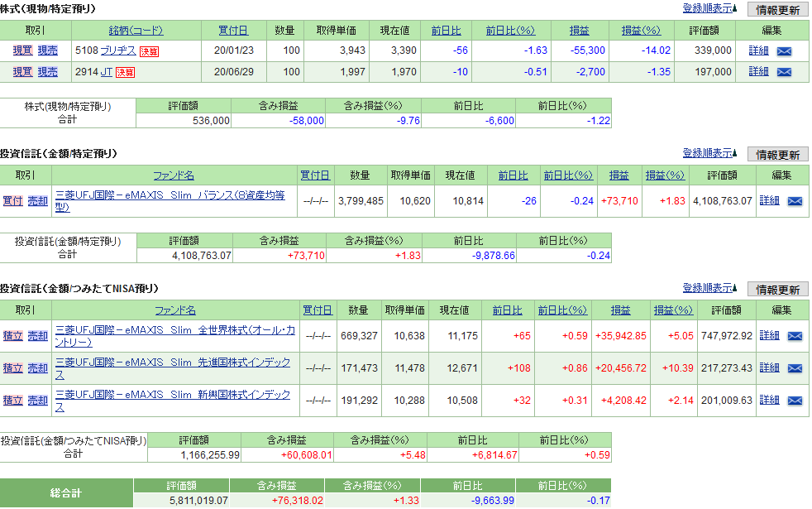This screenshot has width=812, height=509.
Task: Sort 特定預り funds by ファンド名 header
Action: pos(174,175)
